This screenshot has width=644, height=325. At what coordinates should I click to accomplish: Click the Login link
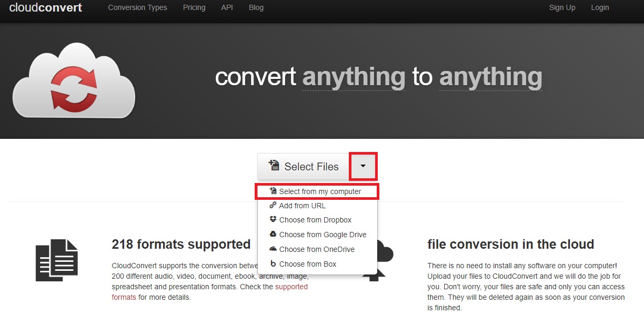click(600, 7)
